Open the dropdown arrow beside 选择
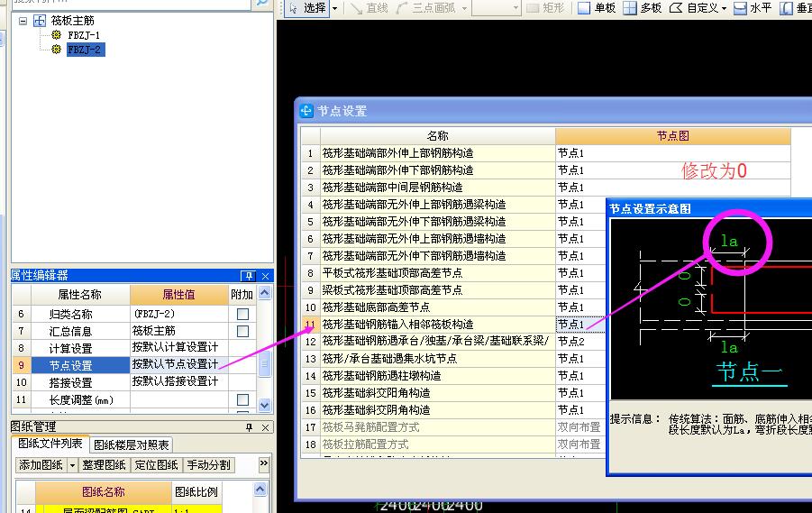The width and height of the screenshot is (812, 513). tap(334, 8)
